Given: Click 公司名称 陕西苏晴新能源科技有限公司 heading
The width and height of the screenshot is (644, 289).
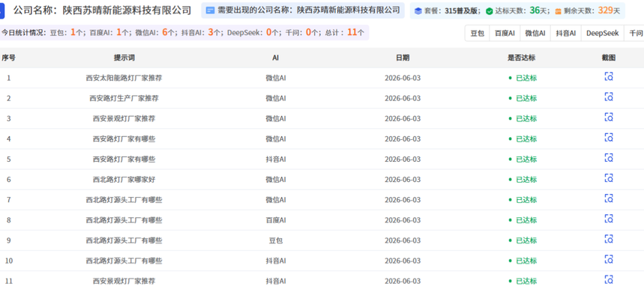Looking at the screenshot, I should [102, 10].
